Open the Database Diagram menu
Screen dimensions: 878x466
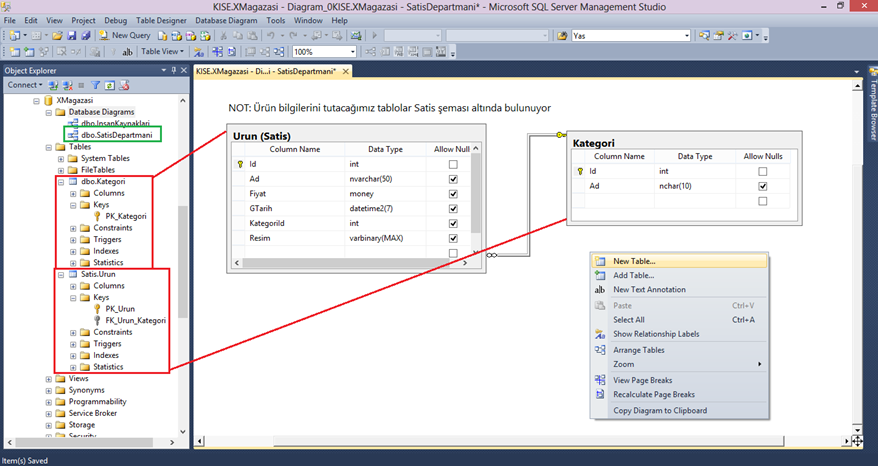pos(226,20)
